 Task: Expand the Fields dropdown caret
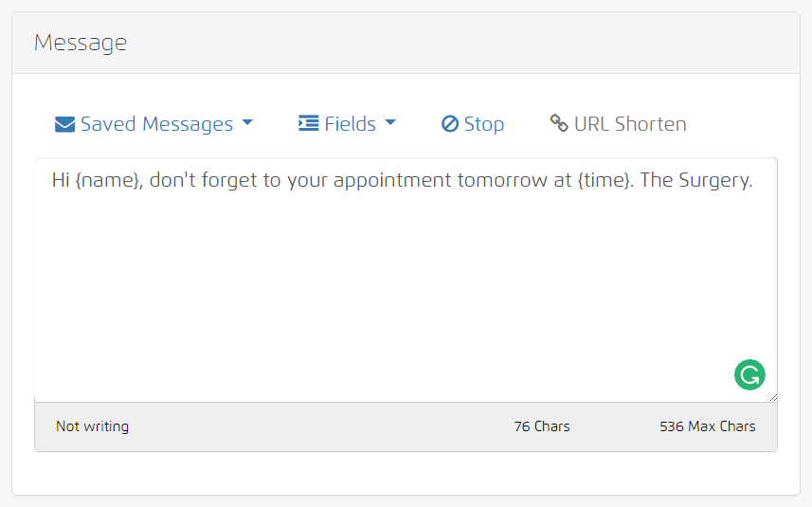(390, 123)
